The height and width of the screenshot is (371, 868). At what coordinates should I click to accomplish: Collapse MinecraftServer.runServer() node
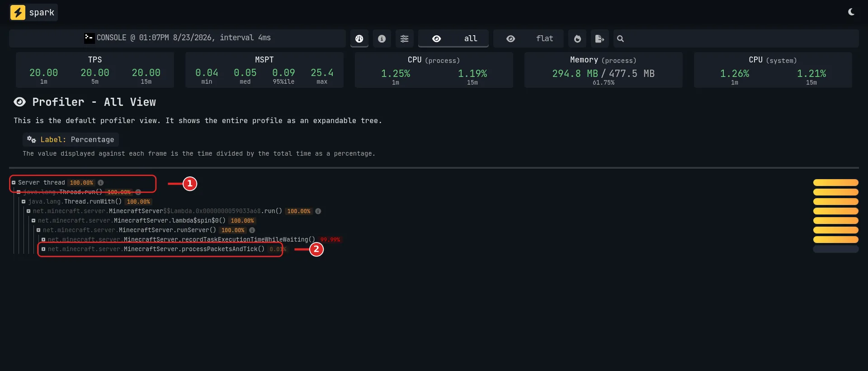pyautogui.click(x=38, y=230)
